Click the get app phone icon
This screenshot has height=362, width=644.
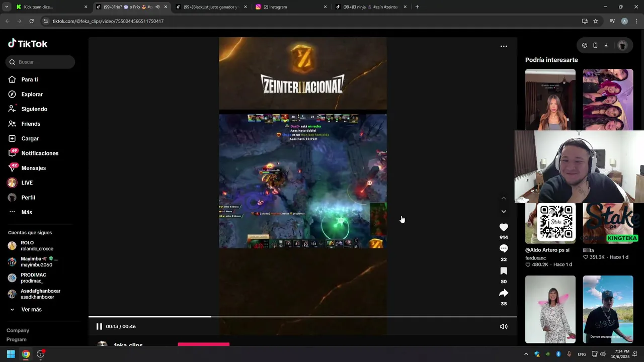595,45
